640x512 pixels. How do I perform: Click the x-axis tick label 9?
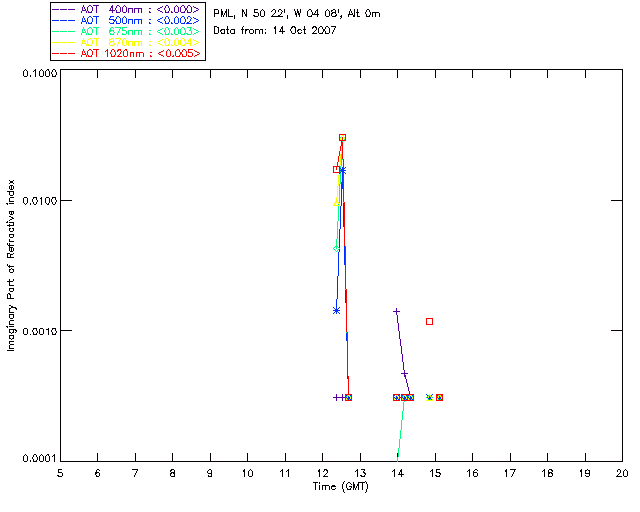[210, 473]
